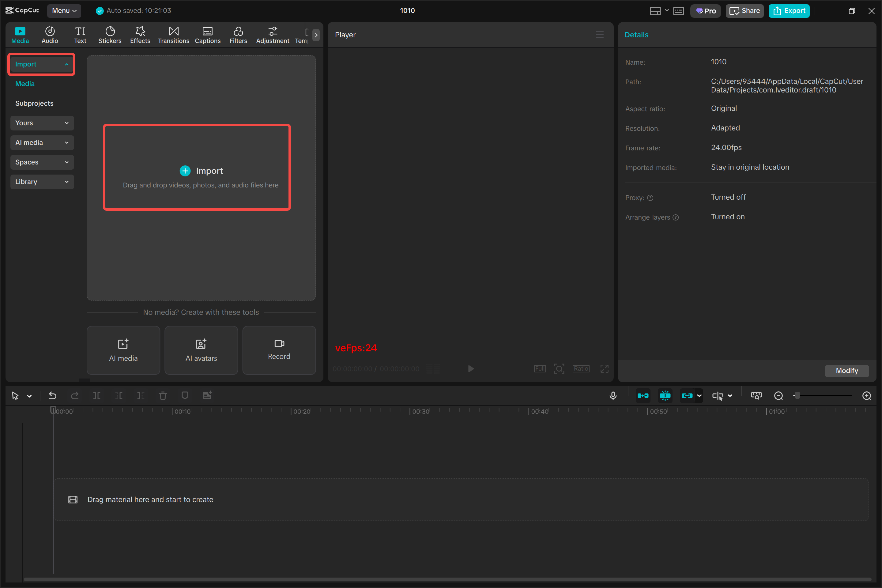The height and width of the screenshot is (588, 882).
Task: Open the Player panel menu
Action: [x=600, y=35]
